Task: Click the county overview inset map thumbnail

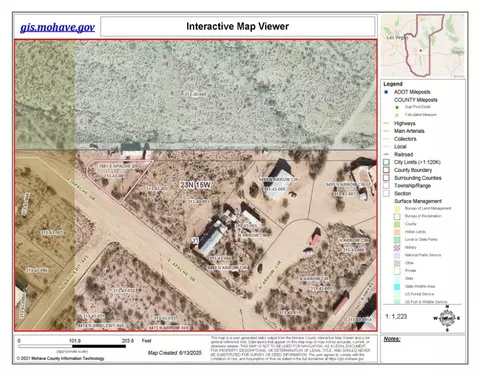Action: coord(423,46)
